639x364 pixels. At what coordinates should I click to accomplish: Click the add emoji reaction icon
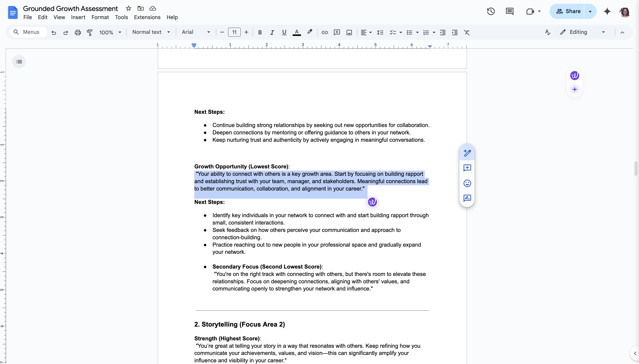point(467,183)
